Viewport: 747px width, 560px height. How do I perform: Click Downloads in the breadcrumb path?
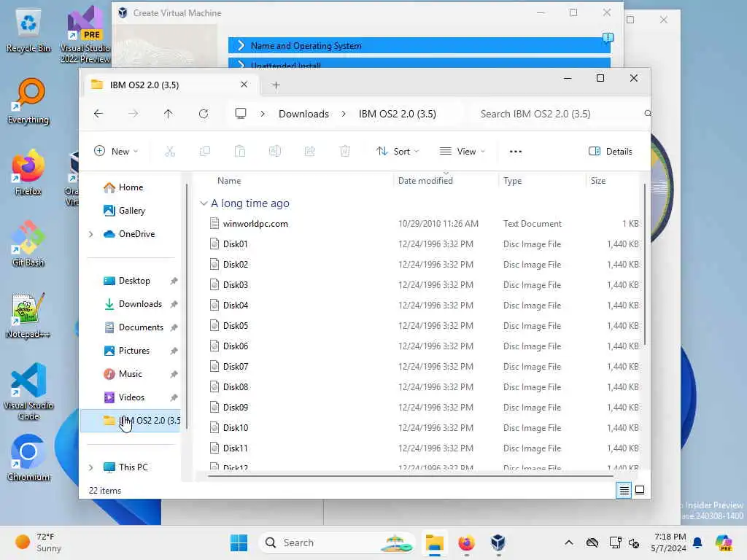click(x=303, y=114)
